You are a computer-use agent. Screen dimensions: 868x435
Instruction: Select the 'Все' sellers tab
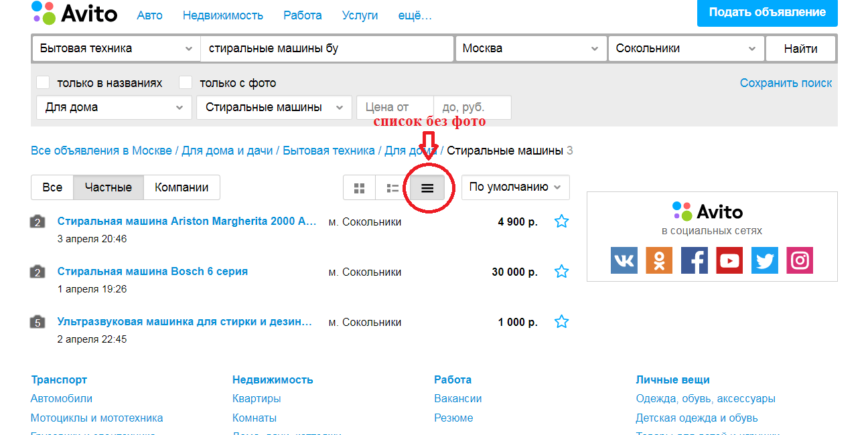tap(52, 187)
